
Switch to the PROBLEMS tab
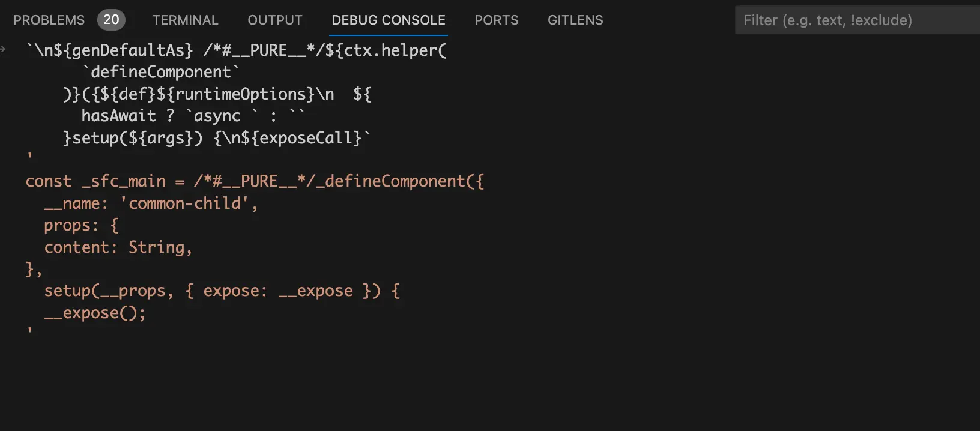click(x=49, y=20)
